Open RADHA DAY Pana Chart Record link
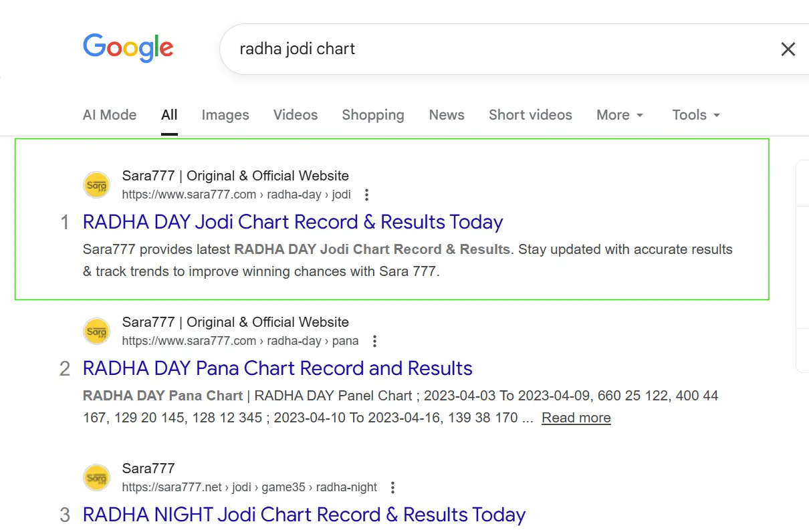This screenshot has width=809, height=532. coord(277,368)
